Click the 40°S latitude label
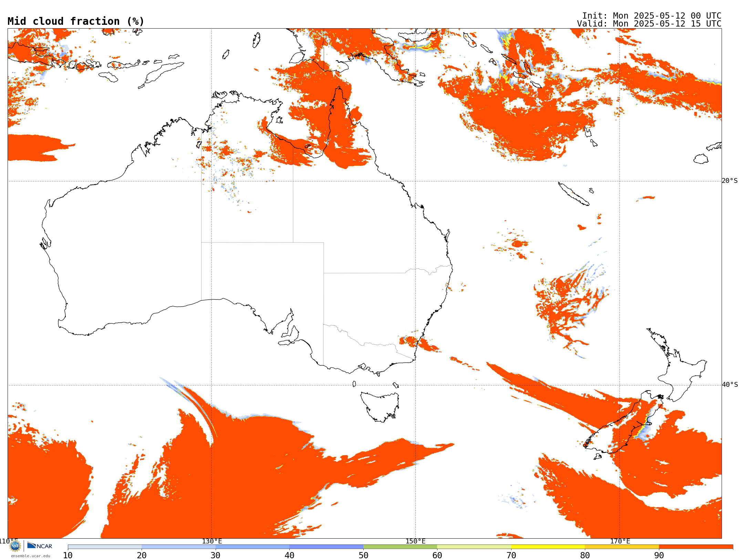This screenshot has width=744, height=560. (730, 385)
